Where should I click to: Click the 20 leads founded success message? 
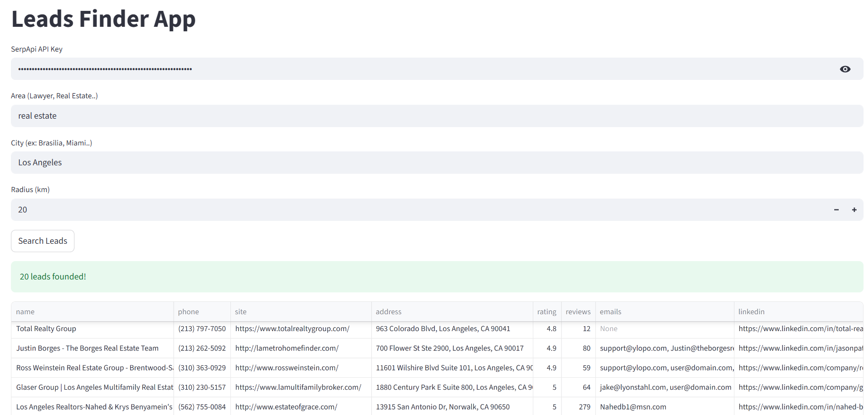point(437,277)
